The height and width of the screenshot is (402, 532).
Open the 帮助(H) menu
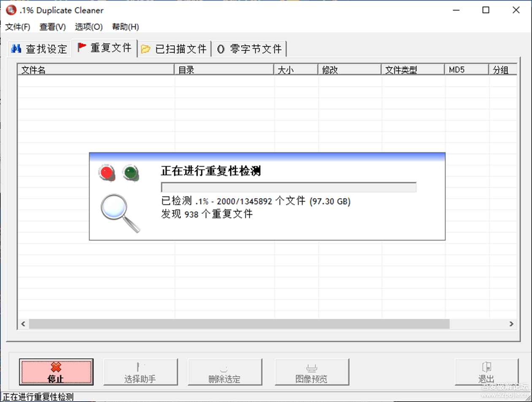125,27
